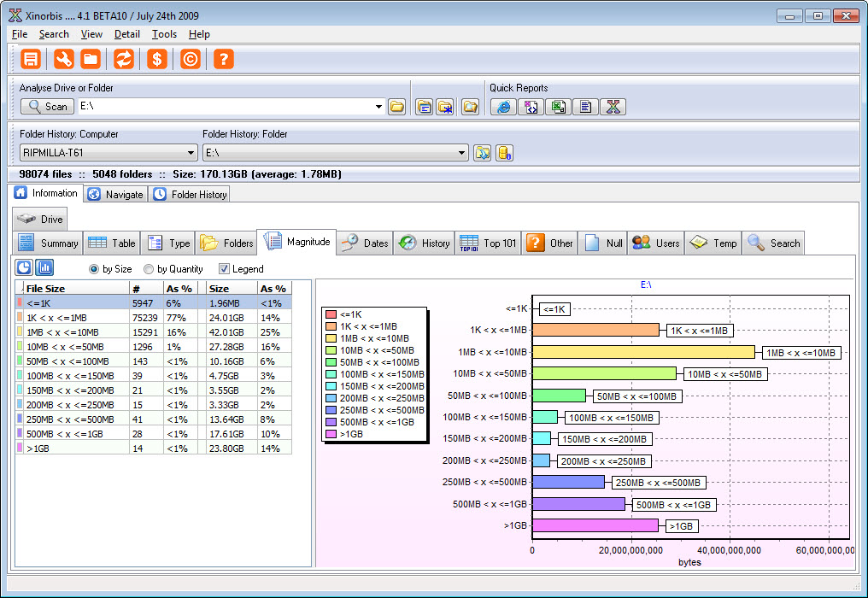Viewport: 868px width, 598px height.
Task: Click the yellow 1MB to 10MB bar
Action: tap(642, 352)
